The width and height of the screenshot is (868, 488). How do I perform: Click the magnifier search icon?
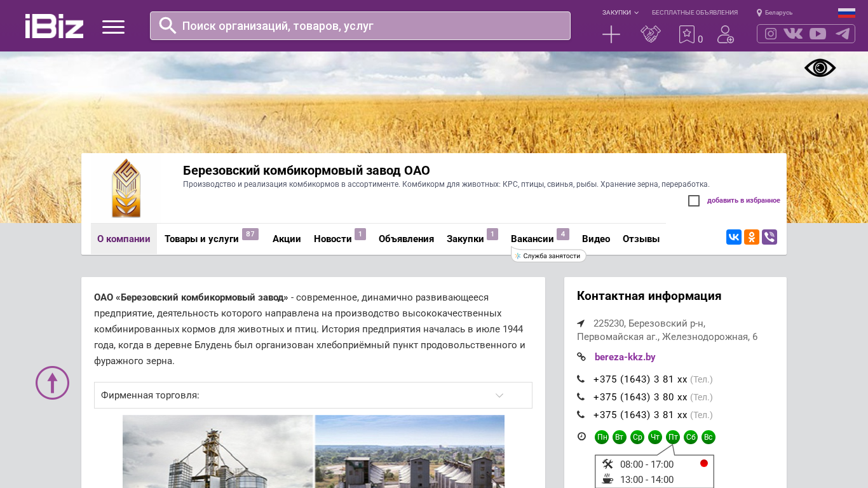coord(168,25)
